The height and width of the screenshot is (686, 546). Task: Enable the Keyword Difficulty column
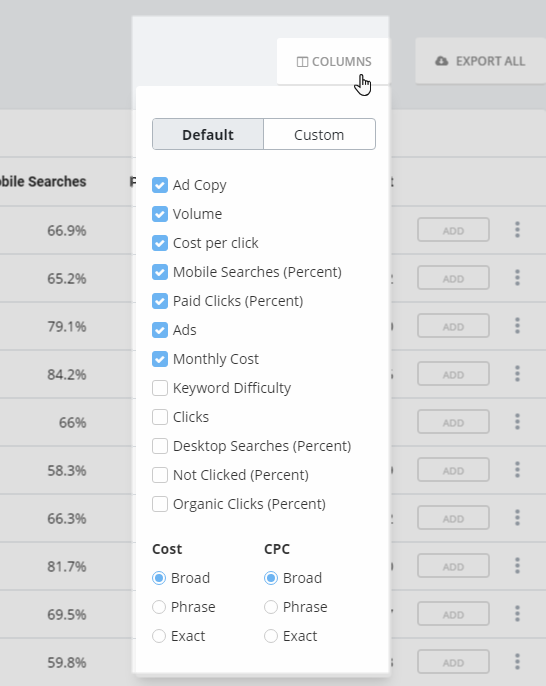click(160, 388)
